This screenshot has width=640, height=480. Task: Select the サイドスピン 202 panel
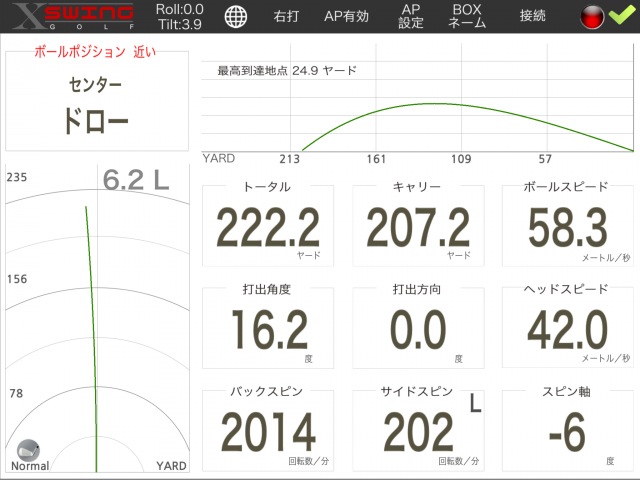tap(418, 431)
